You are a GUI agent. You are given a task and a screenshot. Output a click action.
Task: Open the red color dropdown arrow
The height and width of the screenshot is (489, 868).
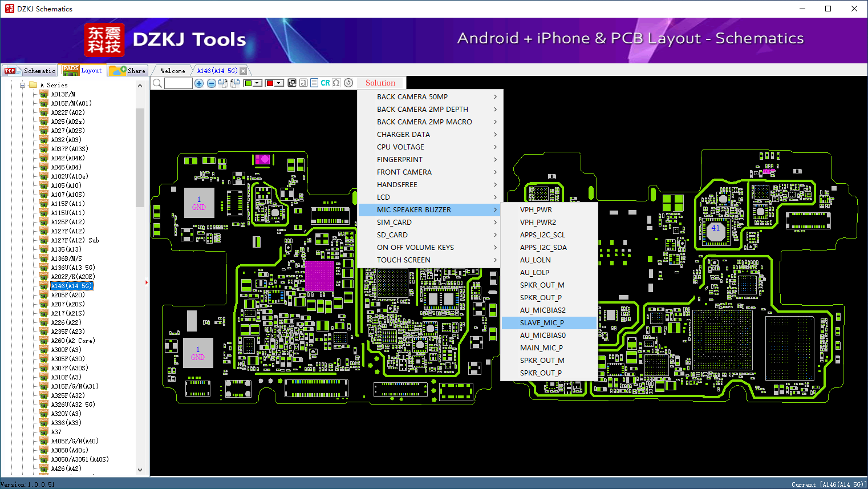(x=279, y=83)
